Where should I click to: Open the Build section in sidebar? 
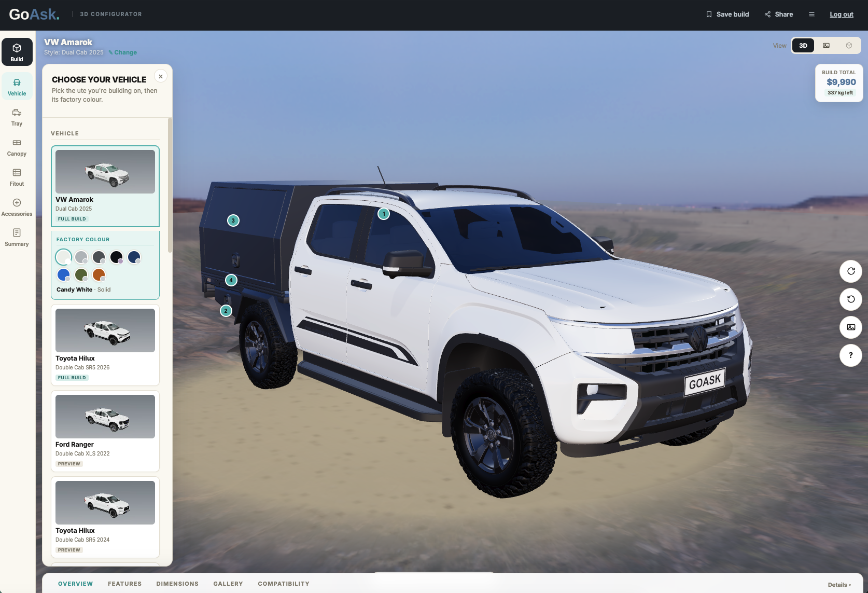[17, 52]
